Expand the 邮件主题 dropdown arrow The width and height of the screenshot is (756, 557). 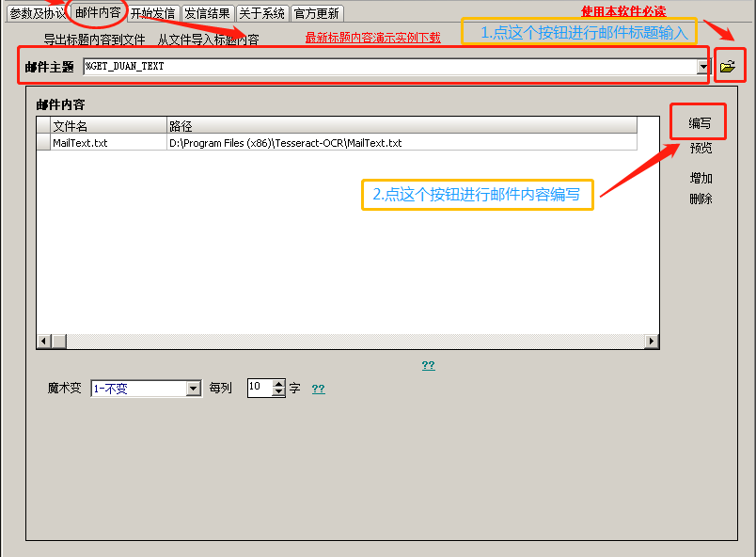pos(703,67)
